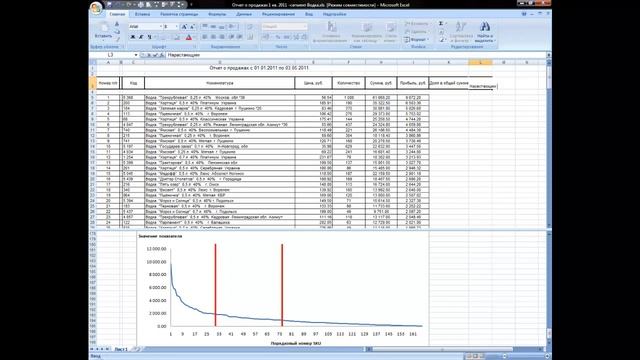Click the Цена, руб. header cell
This screenshot has width=640, height=360.
[313, 83]
